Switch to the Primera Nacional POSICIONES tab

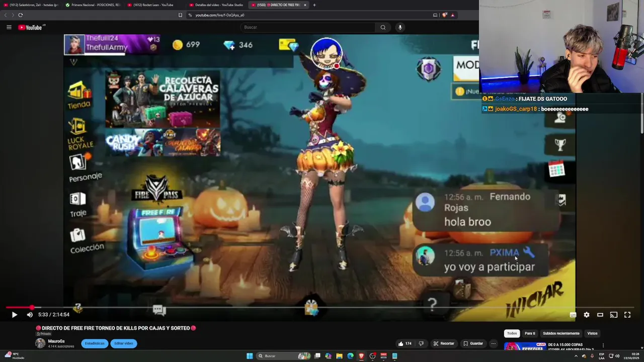point(92,5)
